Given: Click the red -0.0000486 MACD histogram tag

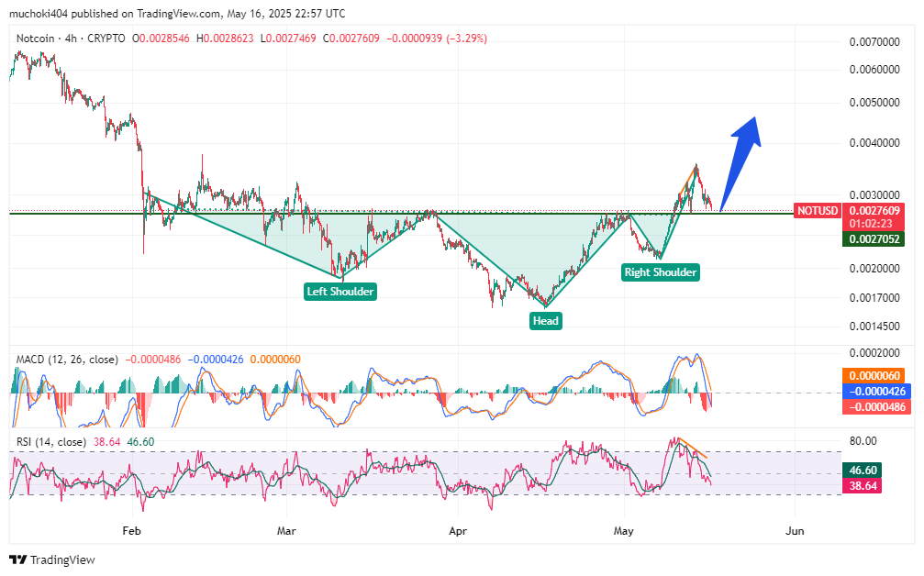Looking at the screenshot, I should click(x=874, y=407).
